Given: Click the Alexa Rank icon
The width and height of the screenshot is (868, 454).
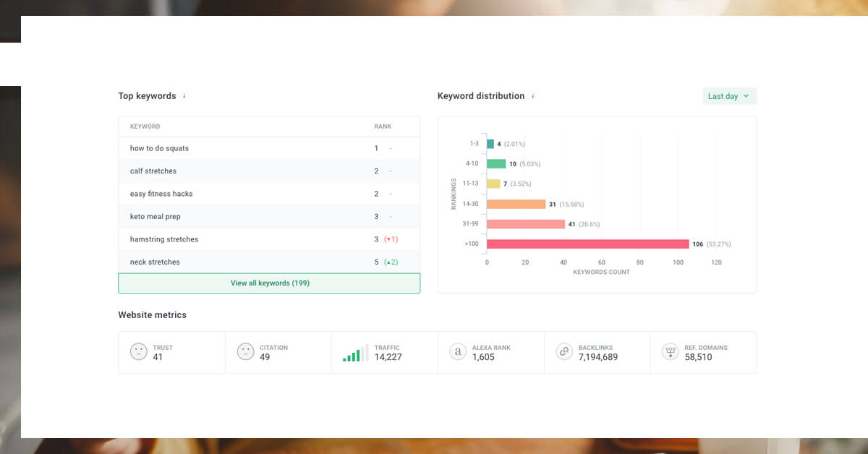Looking at the screenshot, I should [x=457, y=352].
